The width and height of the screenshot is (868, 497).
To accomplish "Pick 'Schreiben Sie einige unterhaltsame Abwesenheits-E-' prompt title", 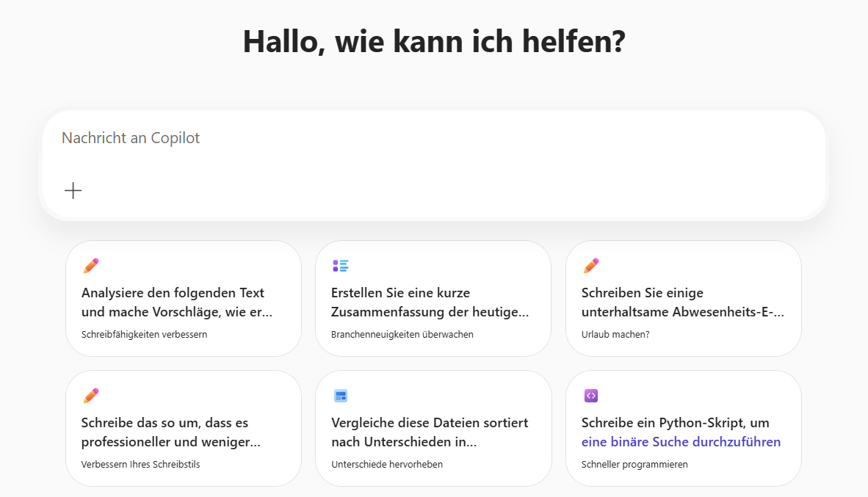I will click(682, 302).
